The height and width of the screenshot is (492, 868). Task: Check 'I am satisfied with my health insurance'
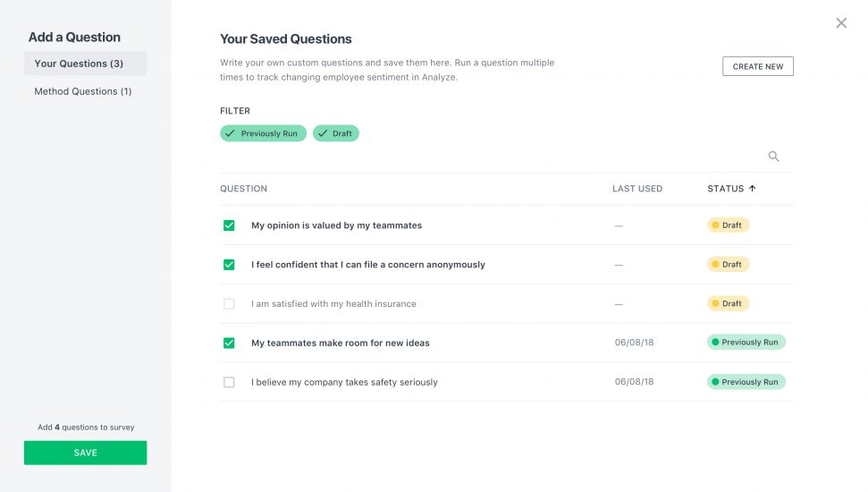(x=229, y=303)
